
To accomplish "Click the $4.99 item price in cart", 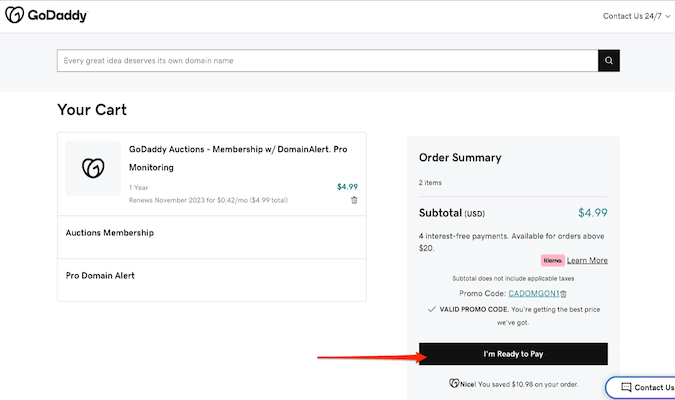I will coord(347,186).
